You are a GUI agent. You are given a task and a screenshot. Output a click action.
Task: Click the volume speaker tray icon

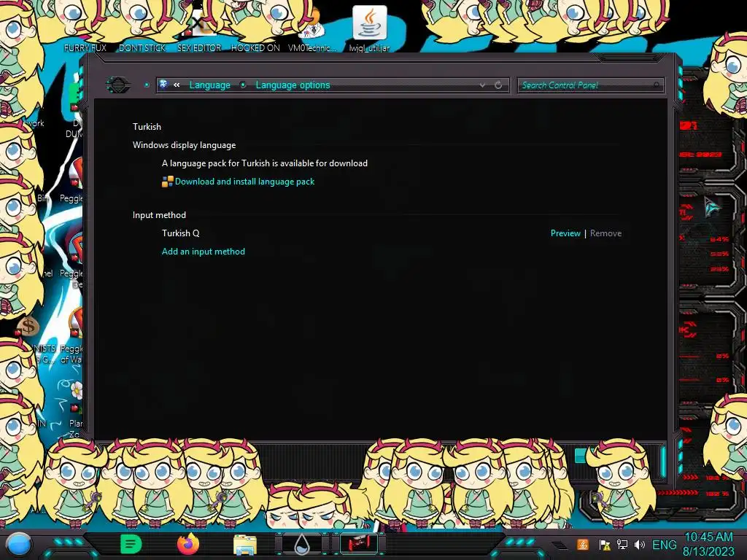639,545
